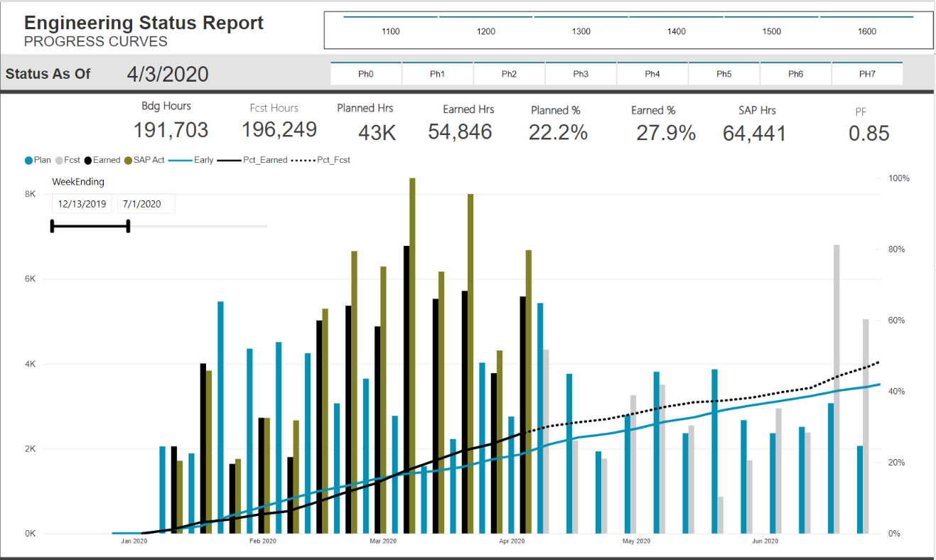Activate the PH7 phase button
This screenshot has height=560, width=936.
point(867,72)
